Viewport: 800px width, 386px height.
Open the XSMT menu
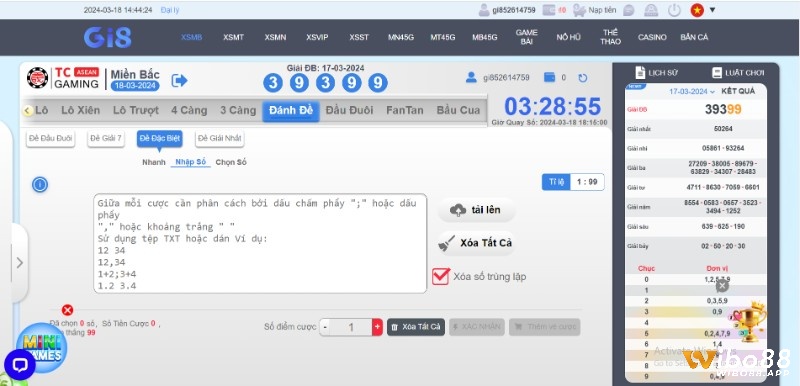click(x=233, y=37)
